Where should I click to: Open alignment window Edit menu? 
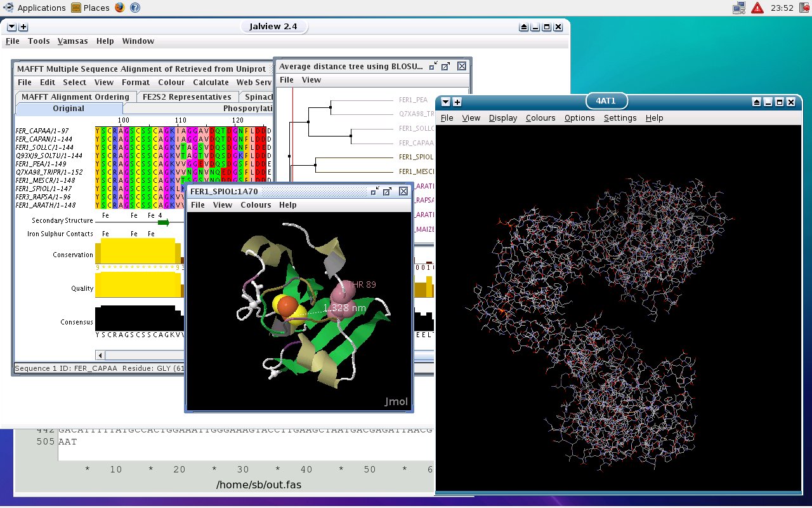[48, 82]
